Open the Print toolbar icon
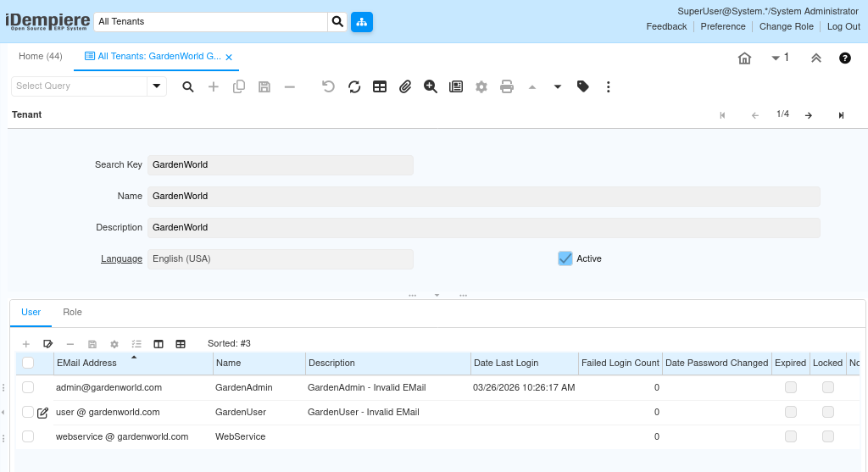The width and height of the screenshot is (868, 472). point(507,87)
